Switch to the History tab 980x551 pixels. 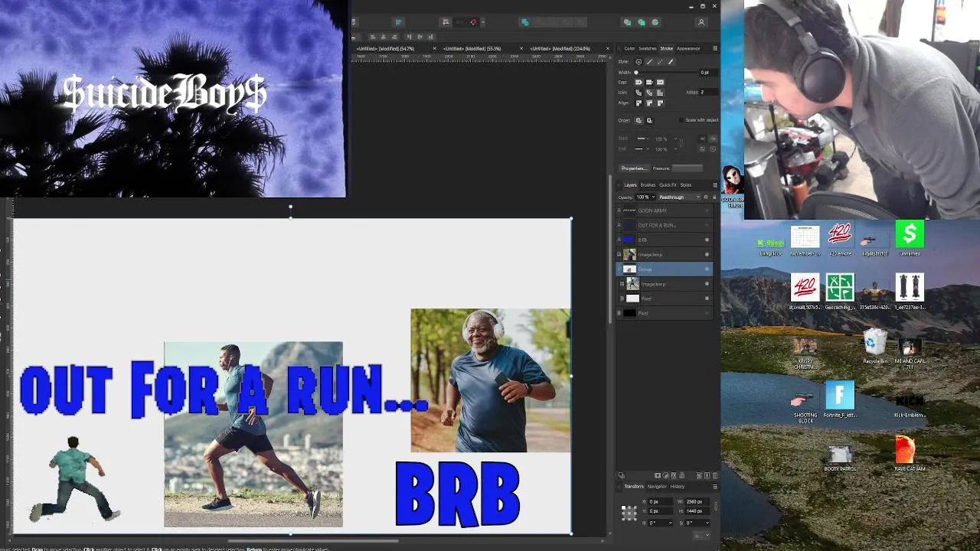pyautogui.click(x=678, y=486)
